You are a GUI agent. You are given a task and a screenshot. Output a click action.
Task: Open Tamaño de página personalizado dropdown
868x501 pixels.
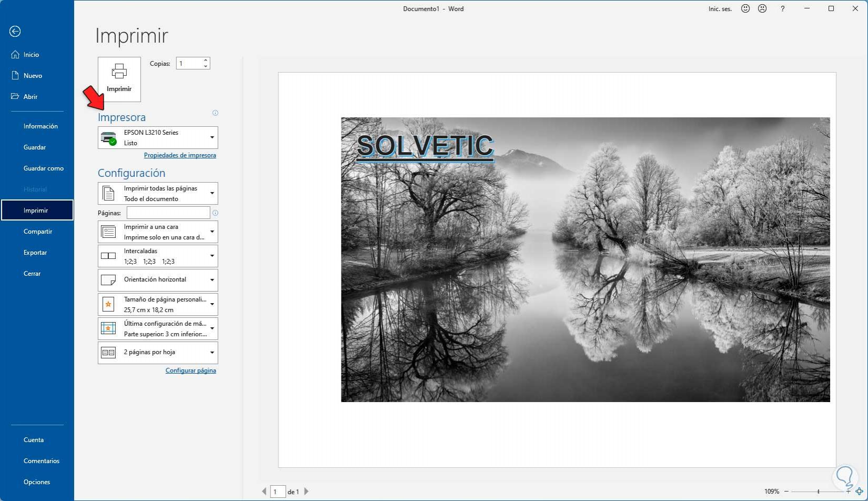pos(158,305)
